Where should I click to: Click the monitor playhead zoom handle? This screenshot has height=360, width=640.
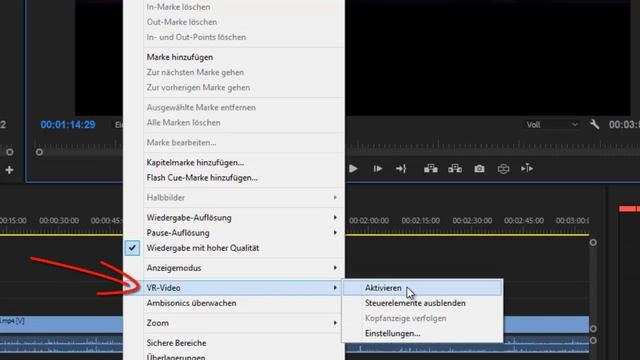[x=39, y=152]
